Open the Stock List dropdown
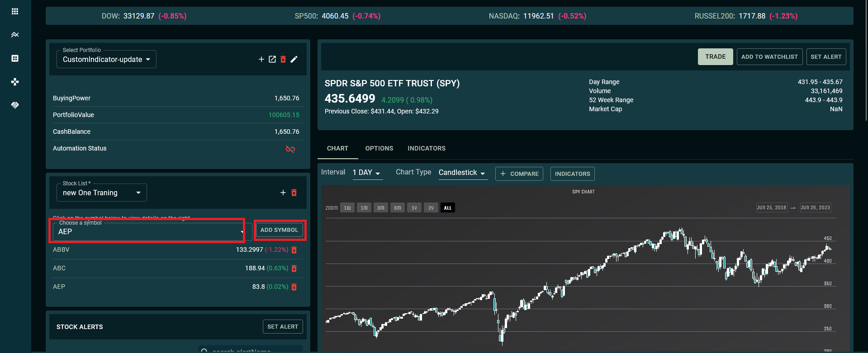868x353 pixels. coord(102,193)
